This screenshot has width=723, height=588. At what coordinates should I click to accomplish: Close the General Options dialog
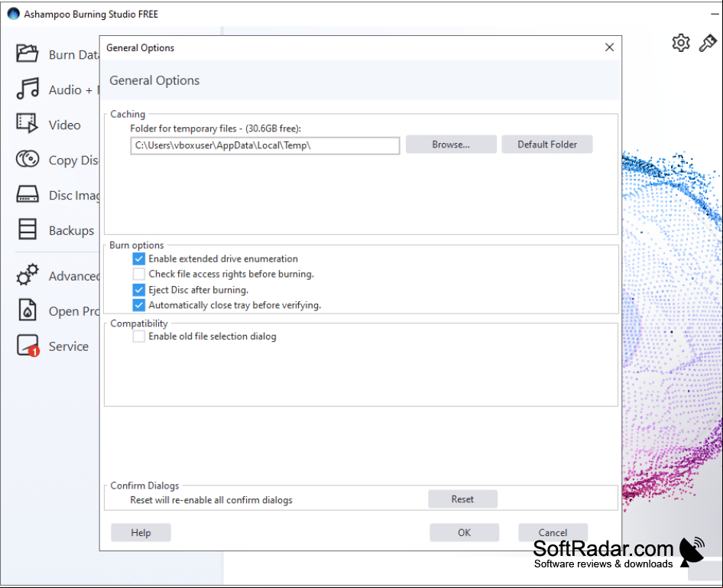click(x=610, y=47)
